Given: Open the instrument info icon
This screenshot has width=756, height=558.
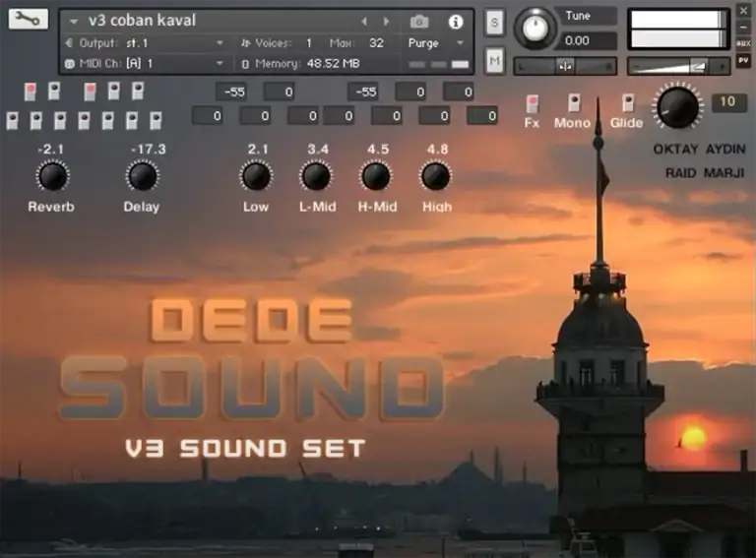Looking at the screenshot, I should click(x=456, y=22).
